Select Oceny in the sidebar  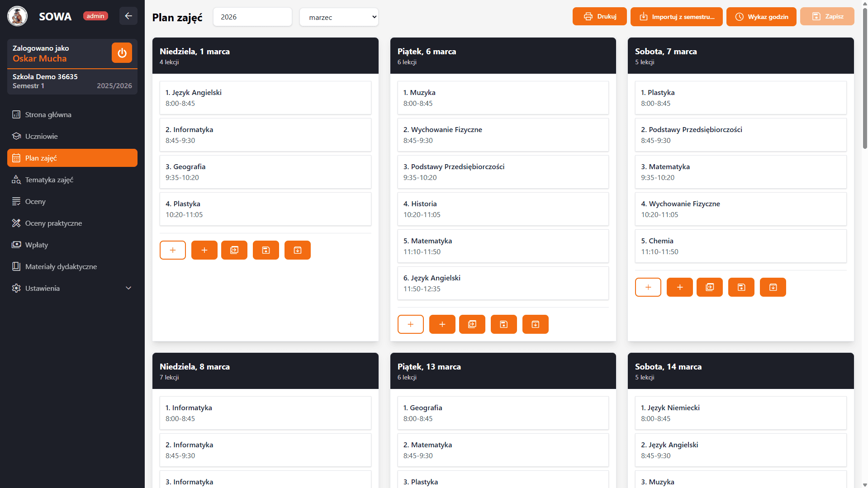(x=72, y=201)
